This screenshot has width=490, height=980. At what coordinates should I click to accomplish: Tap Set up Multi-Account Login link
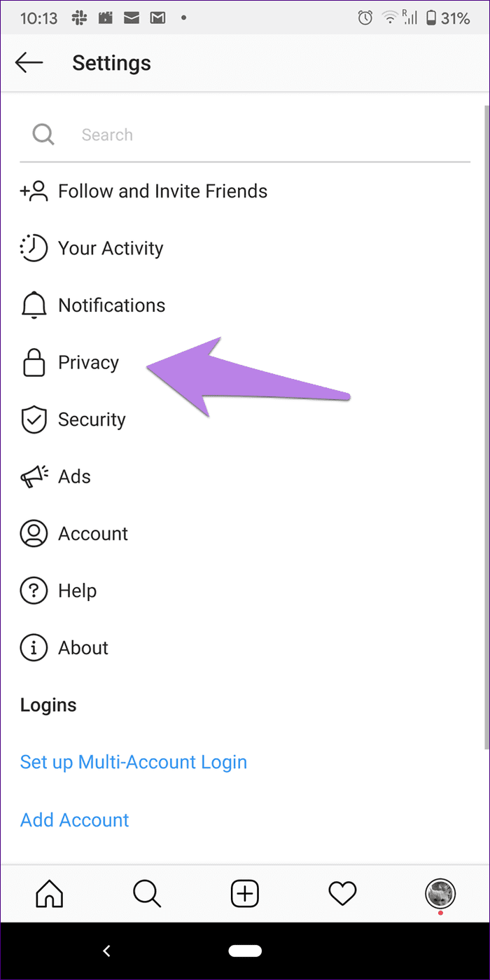134,762
